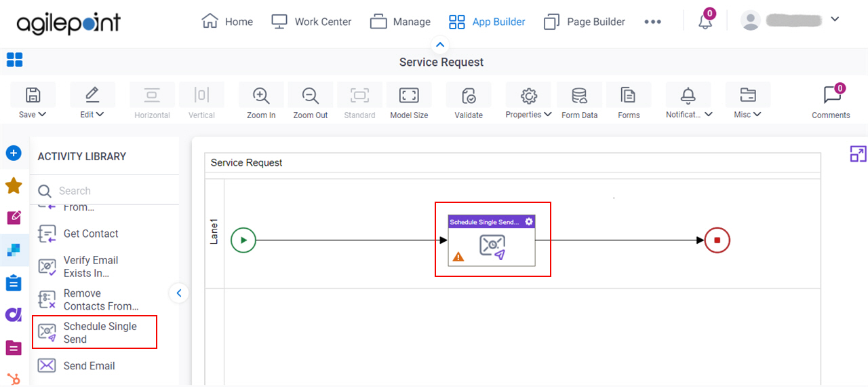Open the apps grid icon
Viewport: 868px width, 387px height.
click(14, 60)
